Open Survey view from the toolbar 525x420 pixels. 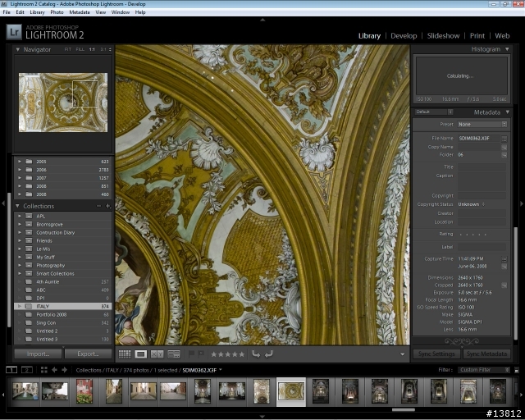coord(174,354)
